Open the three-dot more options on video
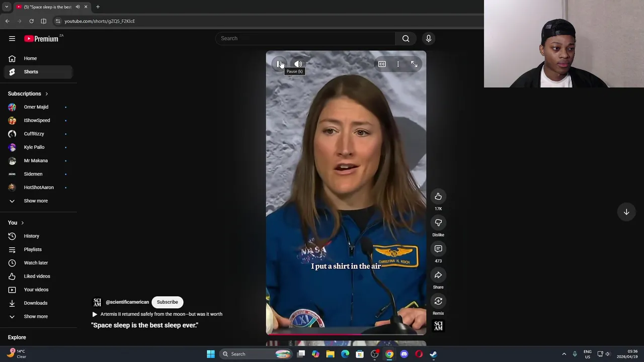The width and height of the screenshot is (644, 362). pos(398,64)
